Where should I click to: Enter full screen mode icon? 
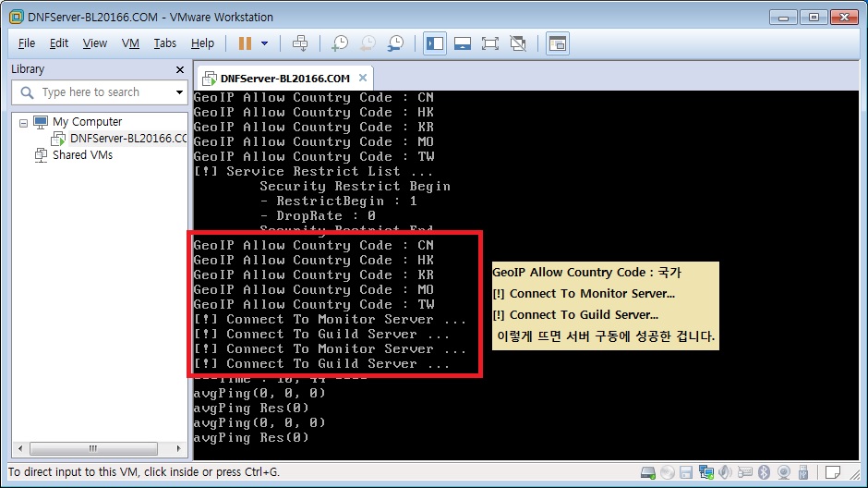[490, 43]
